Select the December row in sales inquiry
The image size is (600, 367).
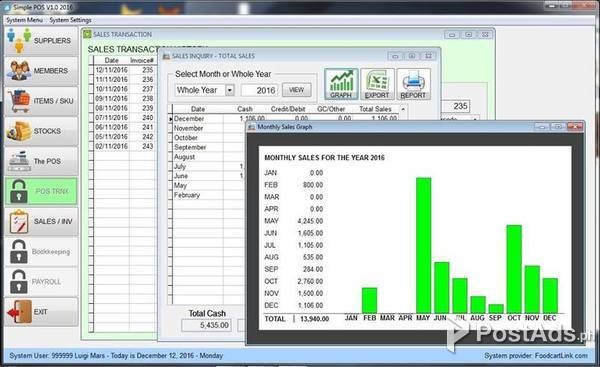[x=285, y=119]
